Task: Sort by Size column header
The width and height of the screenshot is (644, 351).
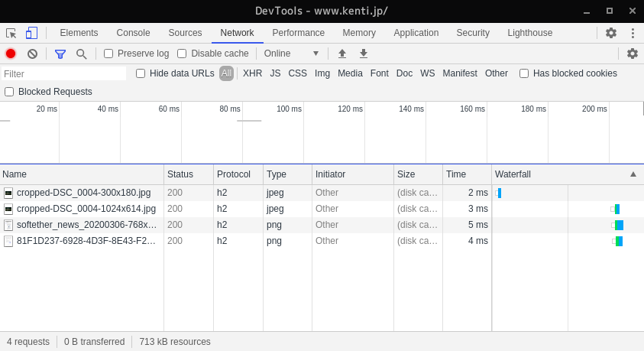Action: click(x=418, y=174)
